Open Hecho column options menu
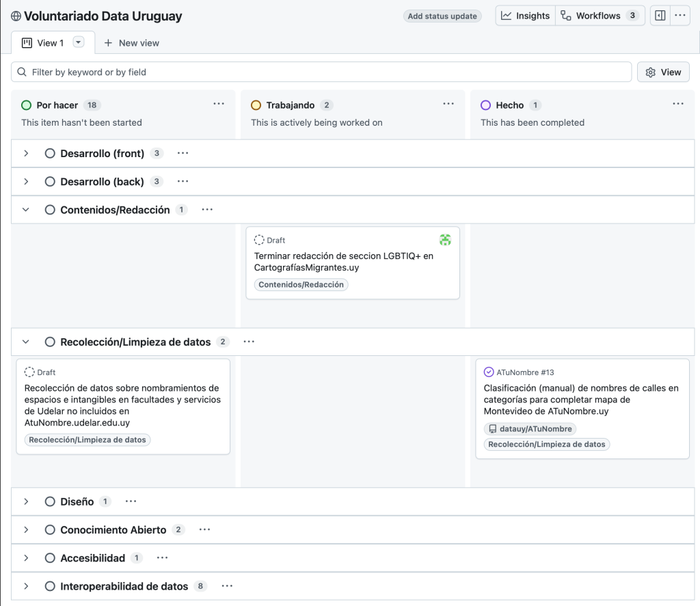The image size is (700, 606). pyautogui.click(x=678, y=105)
